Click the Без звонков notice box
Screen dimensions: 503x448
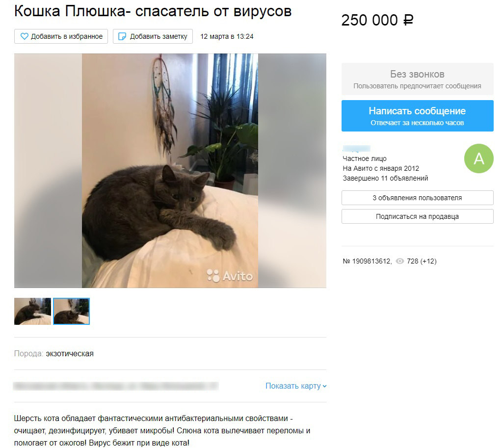417,79
